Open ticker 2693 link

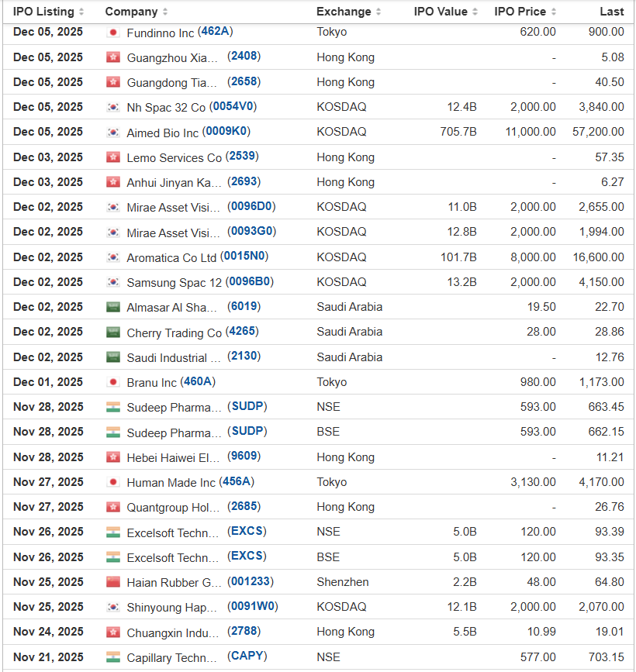tap(244, 181)
